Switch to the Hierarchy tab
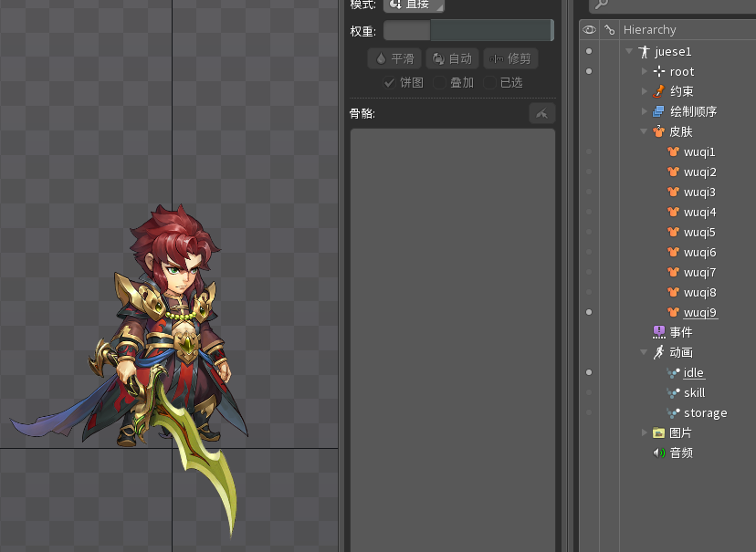This screenshot has width=756, height=552. tap(649, 30)
